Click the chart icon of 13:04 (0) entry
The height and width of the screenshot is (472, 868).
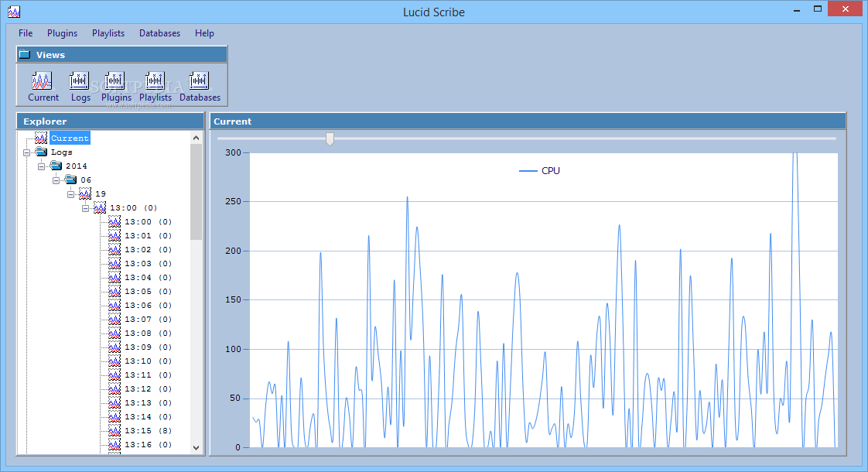pos(114,277)
